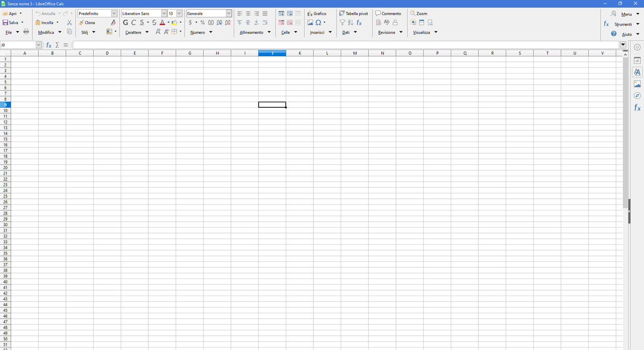Open font color dropdown arrow
644x350 pixels.
click(168, 23)
